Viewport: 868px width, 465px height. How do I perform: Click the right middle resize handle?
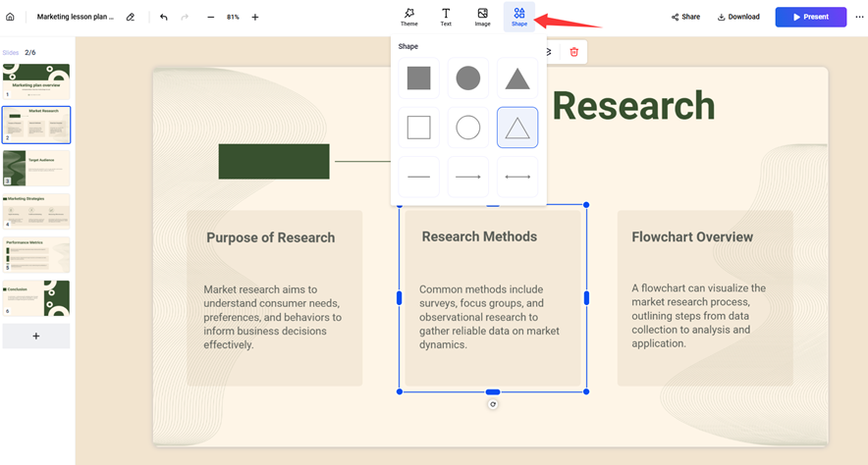(x=586, y=298)
